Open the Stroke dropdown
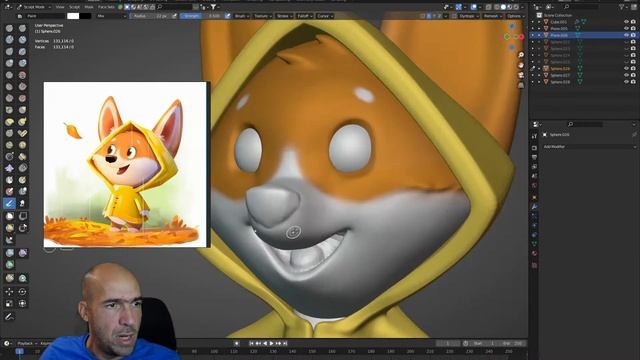 284,16
